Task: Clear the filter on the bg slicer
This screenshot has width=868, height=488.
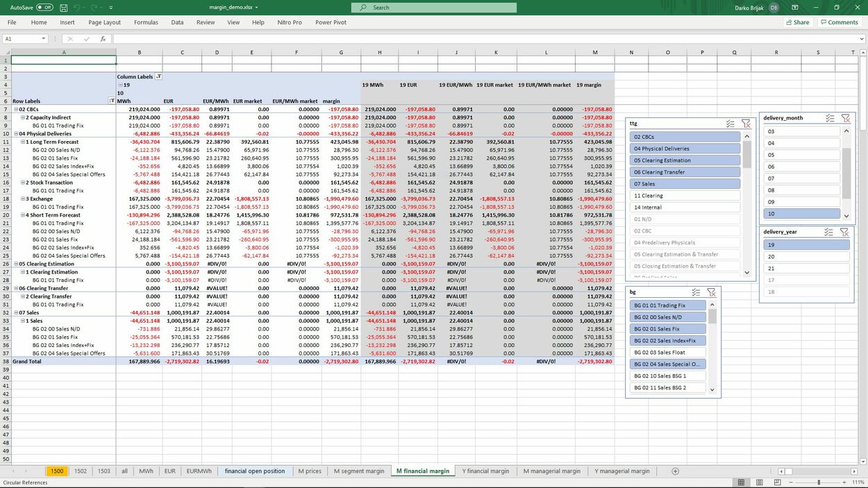Action: point(711,292)
